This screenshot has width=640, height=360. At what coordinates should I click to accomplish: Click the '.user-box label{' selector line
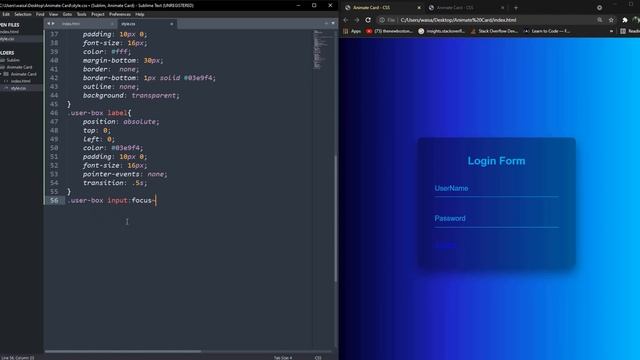pyautogui.click(x=100, y=113)
